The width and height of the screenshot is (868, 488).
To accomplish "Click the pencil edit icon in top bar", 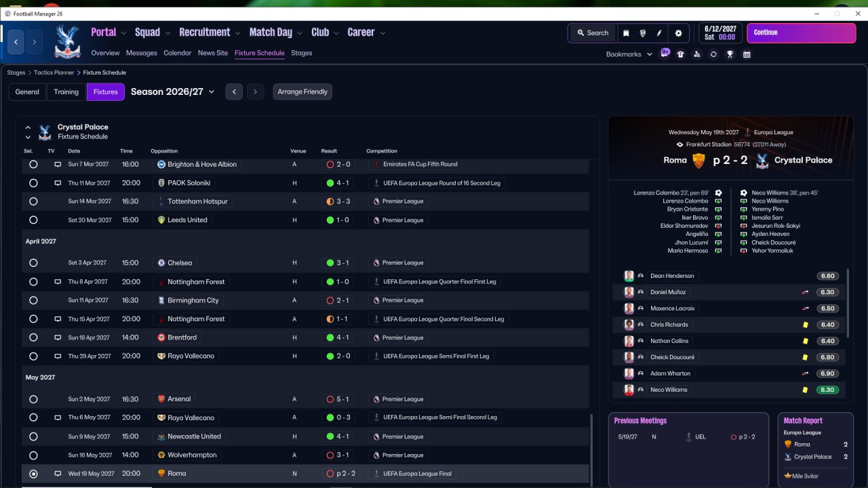I will [x=659, y=33].
